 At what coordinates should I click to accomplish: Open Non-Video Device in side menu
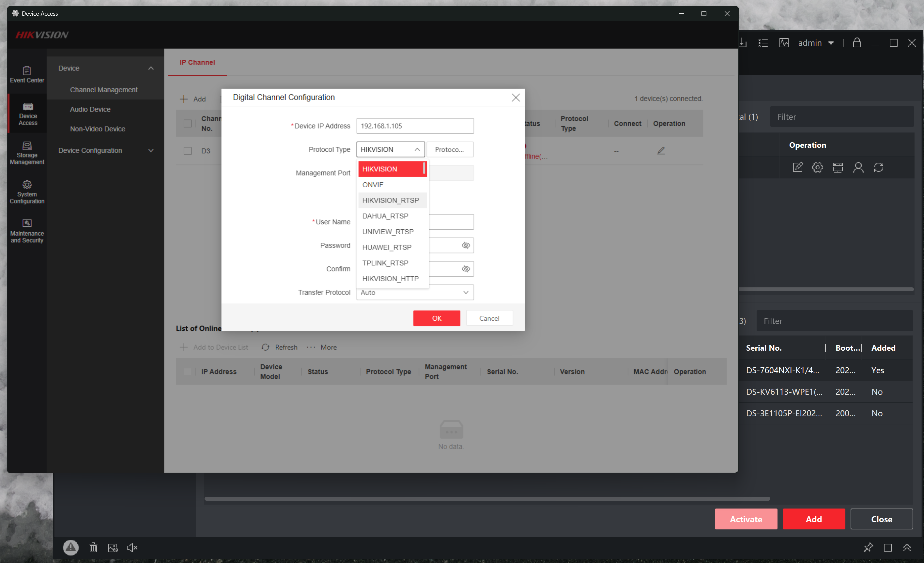click(98, 129)
